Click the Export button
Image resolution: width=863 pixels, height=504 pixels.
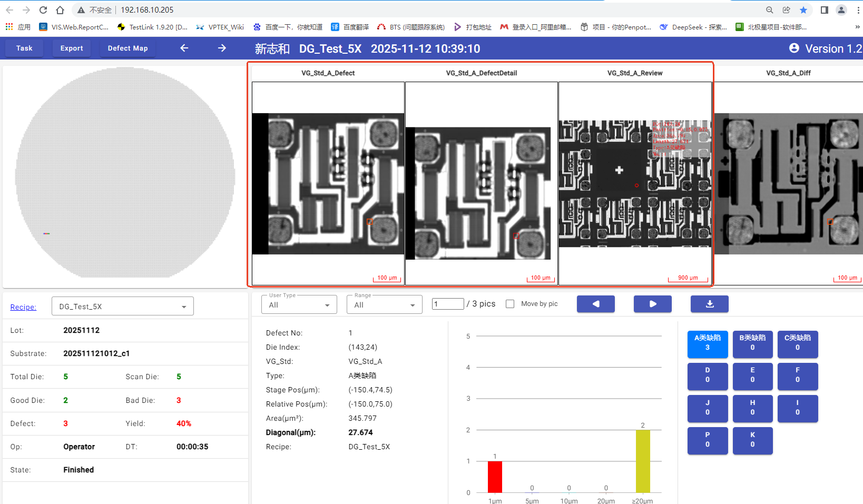coord(72,48)
